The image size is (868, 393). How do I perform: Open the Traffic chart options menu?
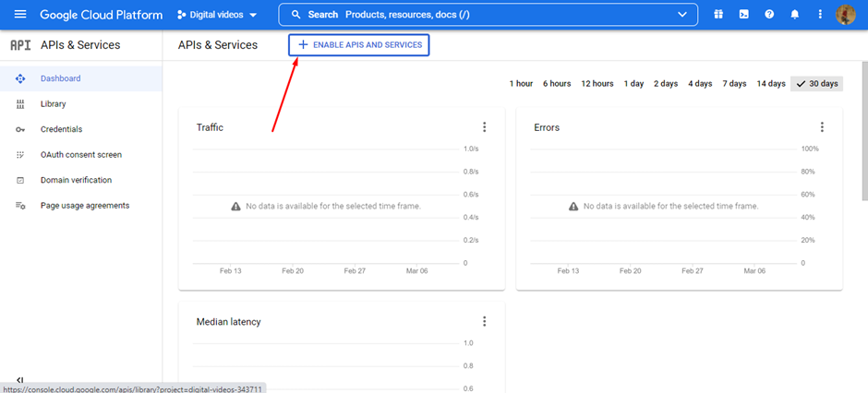(485, 127)
